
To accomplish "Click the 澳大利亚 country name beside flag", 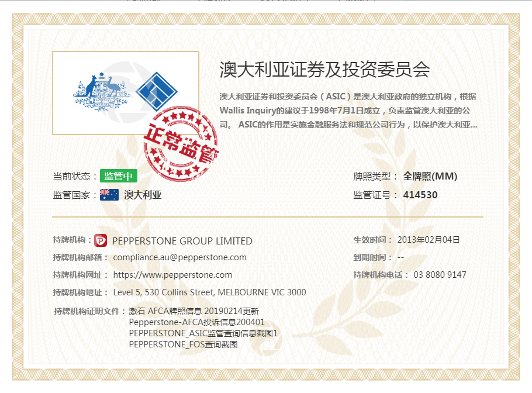I will click(143, 195).
